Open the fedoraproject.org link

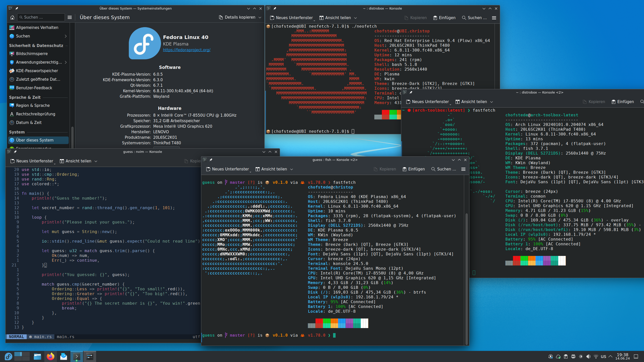coord(187,50)
